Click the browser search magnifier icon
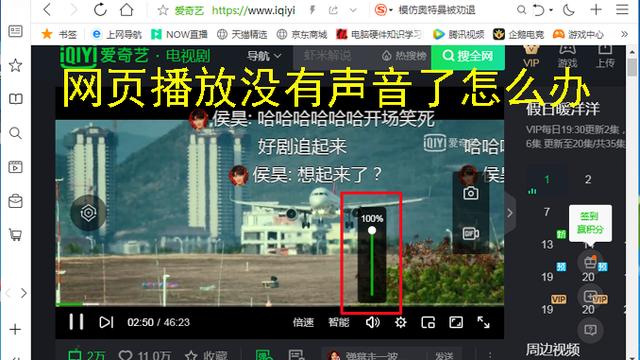 (x=521, y=10)
